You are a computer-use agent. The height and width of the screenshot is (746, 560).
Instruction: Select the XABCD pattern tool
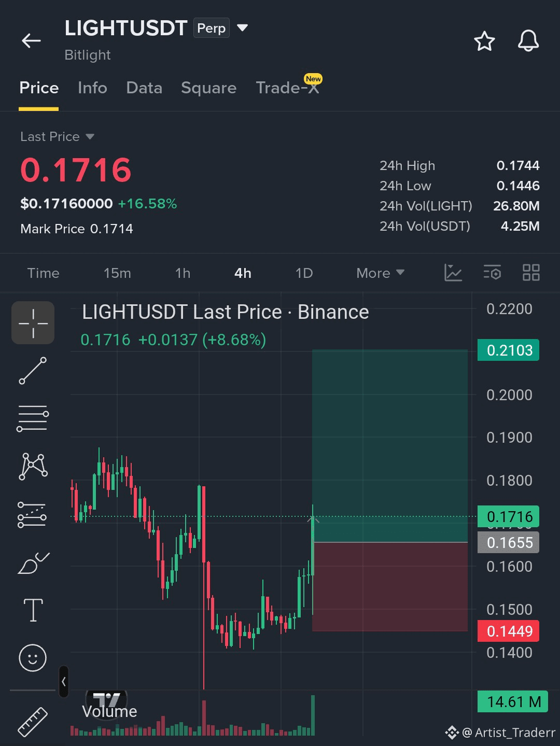pyautogui.click(x=33, y=466)
